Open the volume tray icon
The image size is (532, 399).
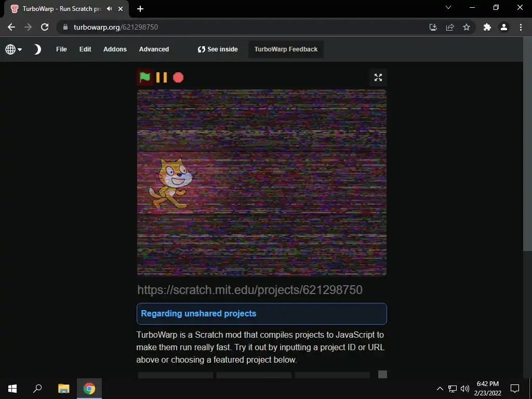[x=465, y=389]
